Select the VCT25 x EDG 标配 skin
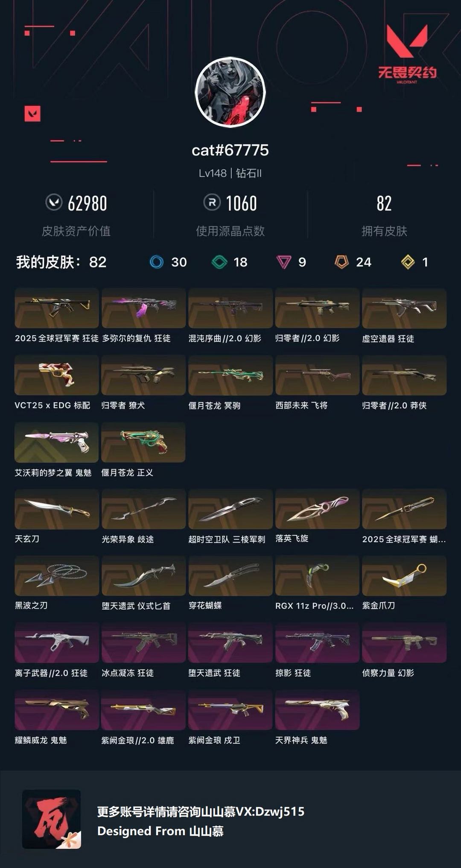The image size is (461, 868). [57, 375]
